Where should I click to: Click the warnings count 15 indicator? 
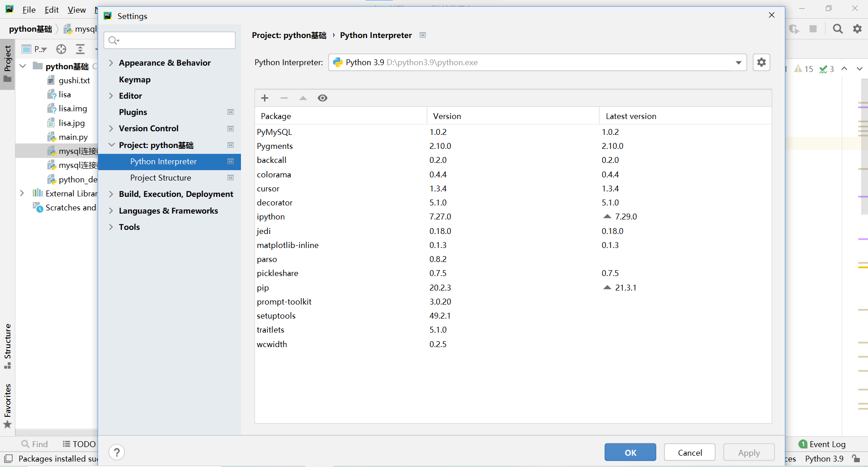pyautogui.click(x=804, y=69)
